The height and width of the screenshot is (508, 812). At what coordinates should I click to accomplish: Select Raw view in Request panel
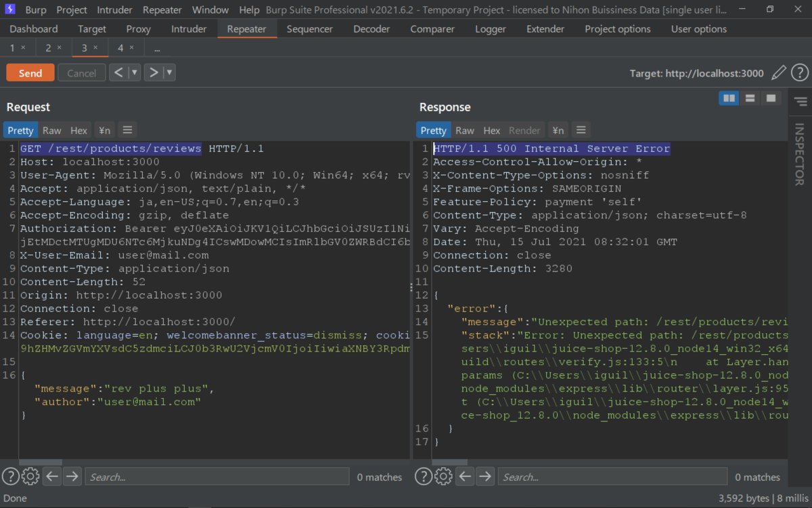pyautogui.click(x=51, y=130)
